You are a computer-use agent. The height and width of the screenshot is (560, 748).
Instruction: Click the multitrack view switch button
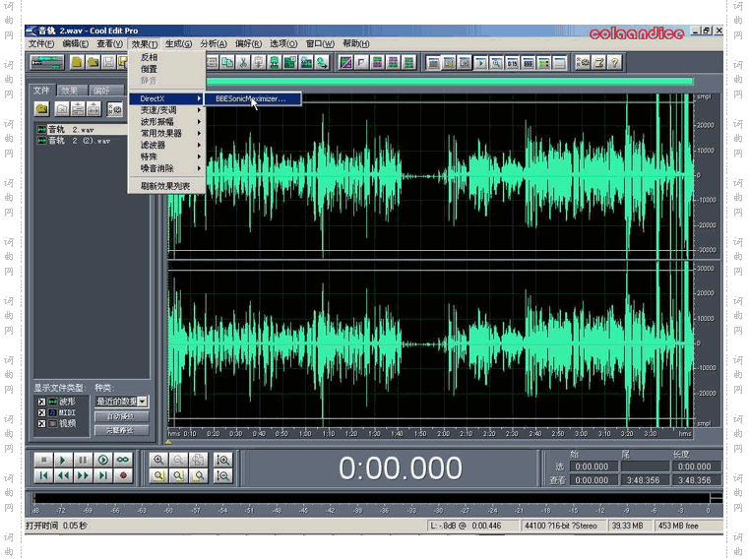click(47, 62)
